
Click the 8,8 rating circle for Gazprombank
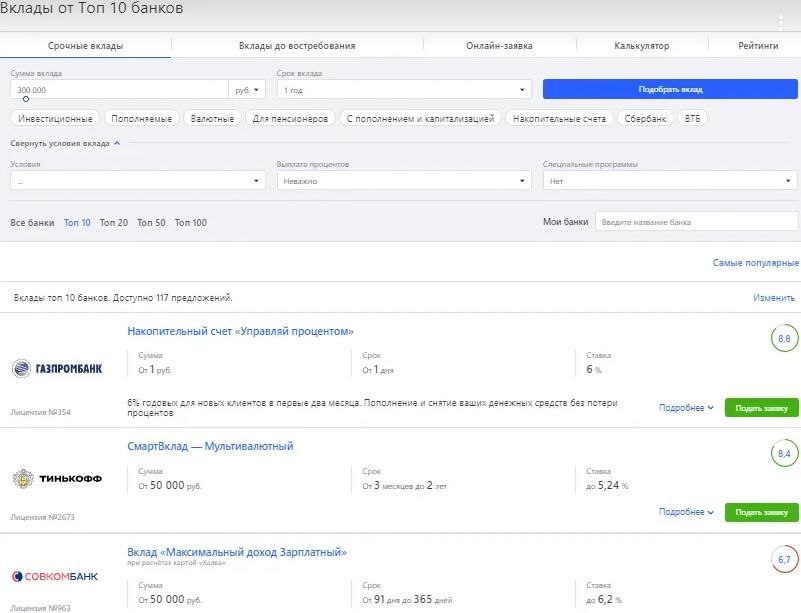(783, 339)
